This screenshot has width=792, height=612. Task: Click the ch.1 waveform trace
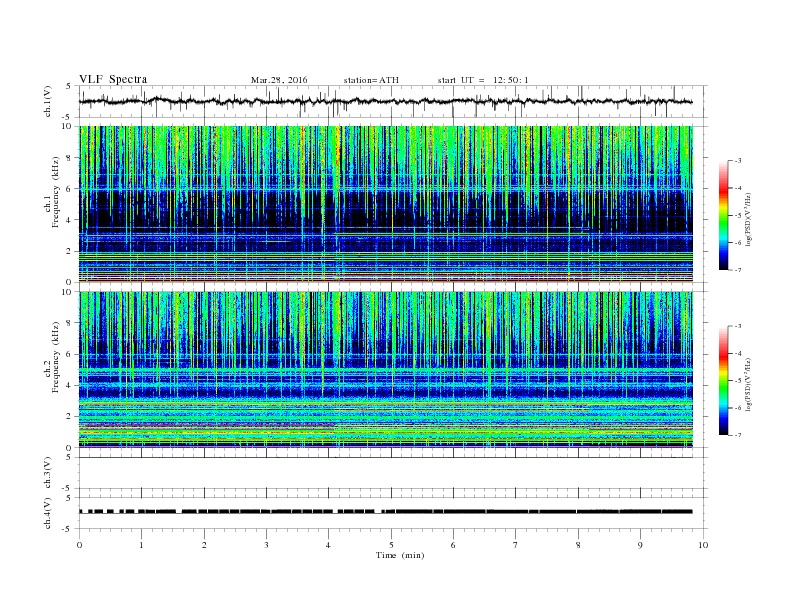[x=385, y=101]
